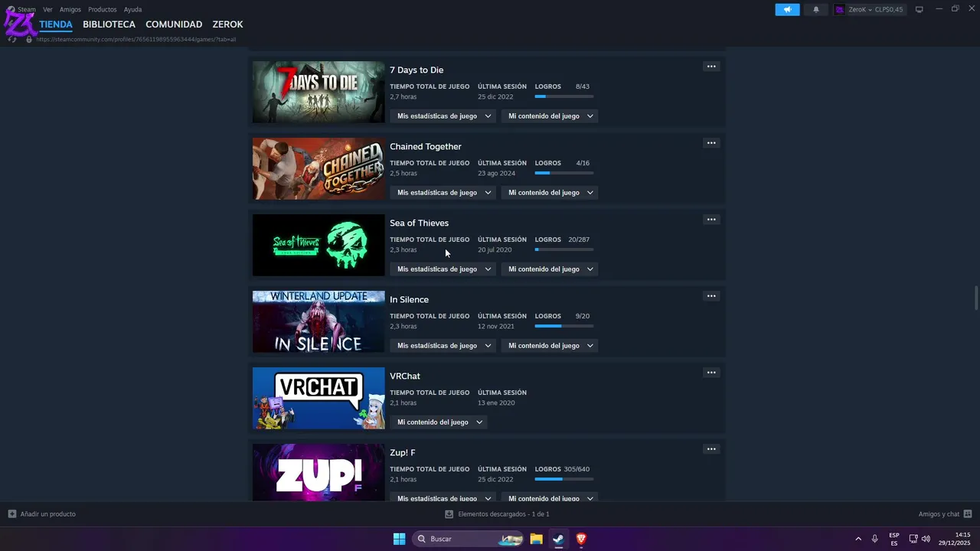Switch to Big Picture mode monitor icon
Screen dimensions: 980x551
(920, 9)
